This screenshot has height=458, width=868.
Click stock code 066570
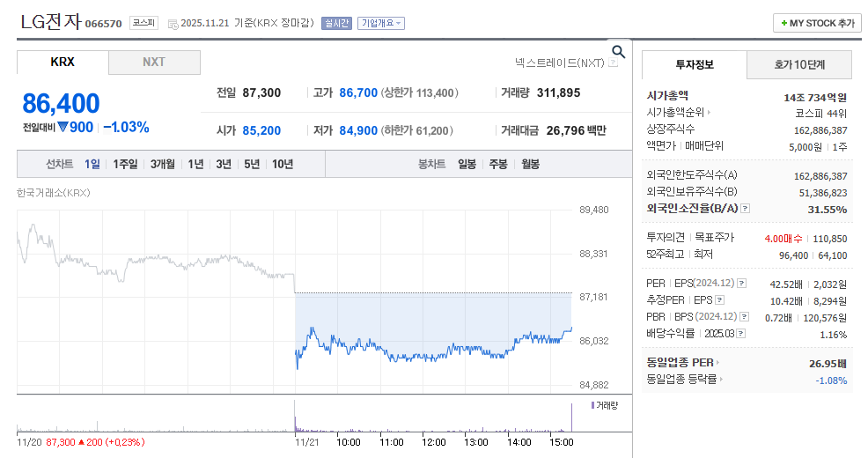[x=104, y=24]
